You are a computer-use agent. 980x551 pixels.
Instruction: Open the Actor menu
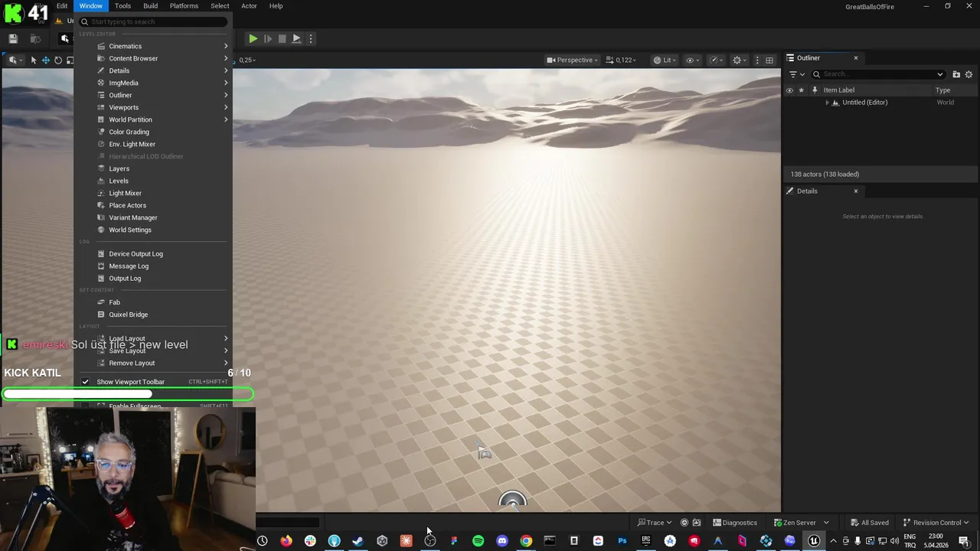pyautogui.click(x=249, y=6)
